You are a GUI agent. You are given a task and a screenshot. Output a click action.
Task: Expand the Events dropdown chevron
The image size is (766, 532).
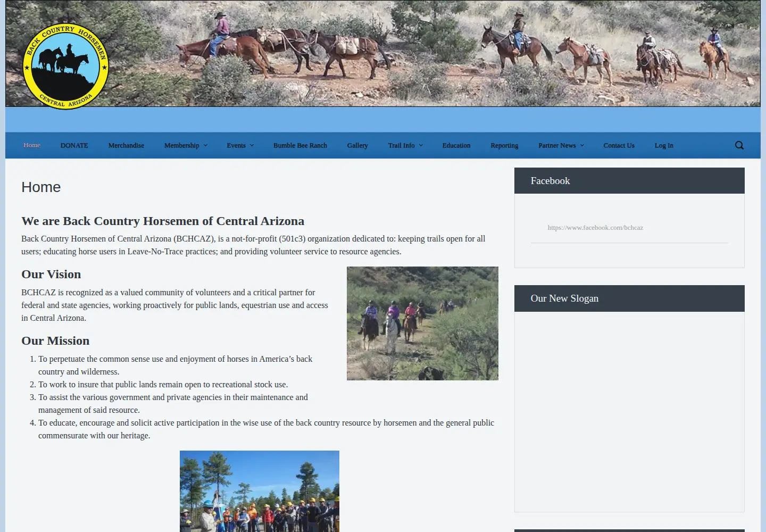[252, 145]
